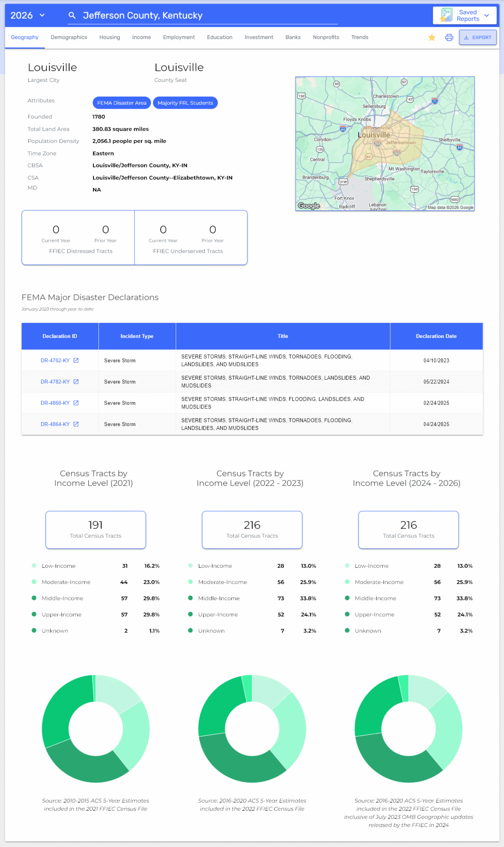Click the Saved Reports document icon

point(446,15)
